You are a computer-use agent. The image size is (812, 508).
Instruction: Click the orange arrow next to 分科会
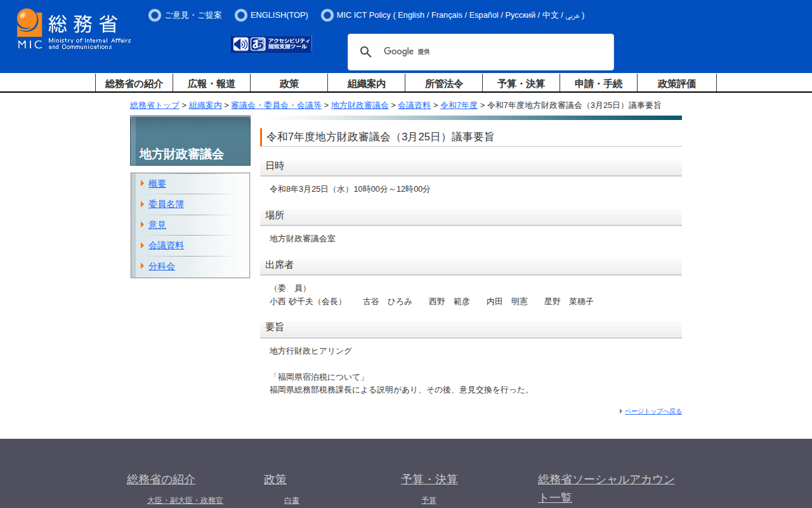coord(143,266)
